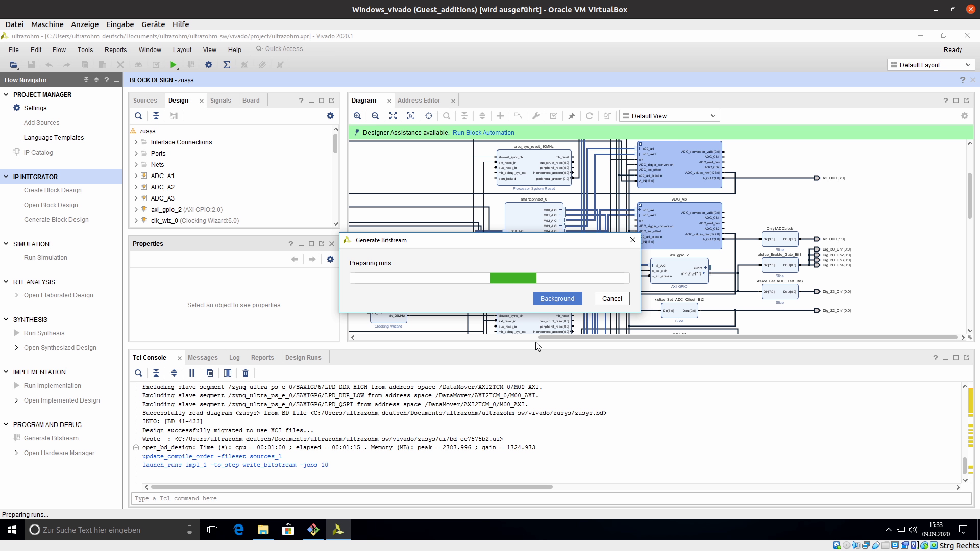This screenshot has width=980, height=551.
Task: Click the Background button in dialog
Action: (x=557, y=298)
